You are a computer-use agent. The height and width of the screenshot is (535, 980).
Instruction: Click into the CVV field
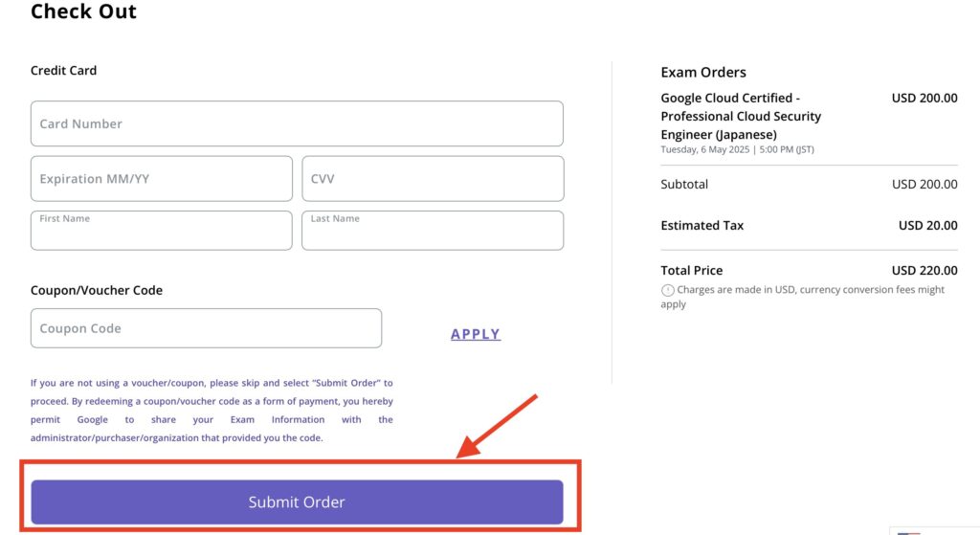(433, 179)
